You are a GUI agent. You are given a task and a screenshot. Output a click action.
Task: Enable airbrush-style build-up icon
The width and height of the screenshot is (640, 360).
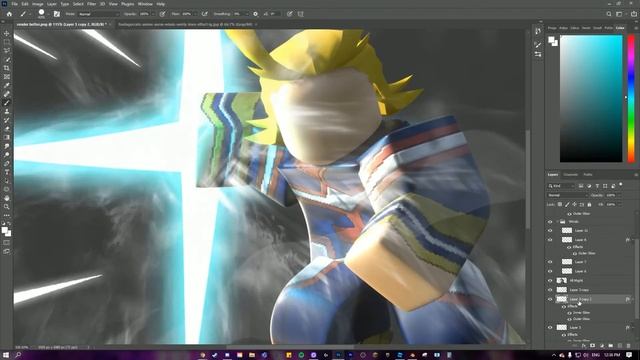click(x=205, y=14)
